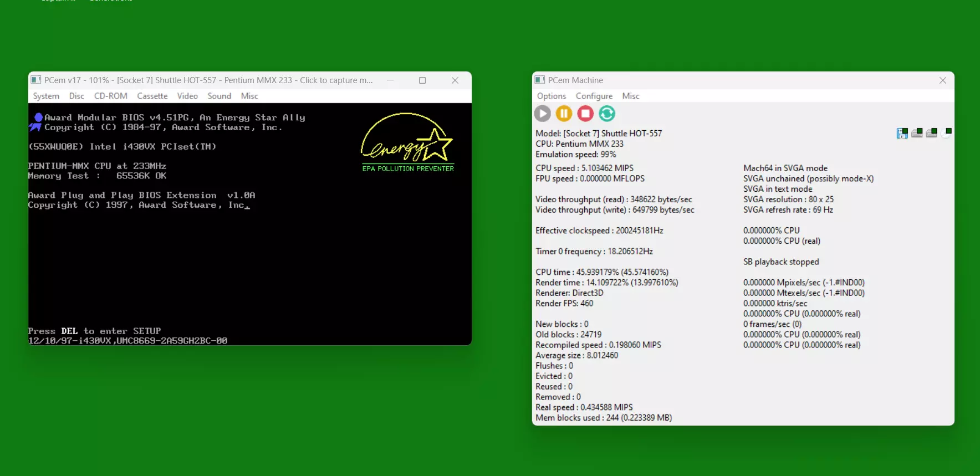Click the 'Average size : 8.012460' line
This screenshot has width=980, height=476.
point(576,355)
